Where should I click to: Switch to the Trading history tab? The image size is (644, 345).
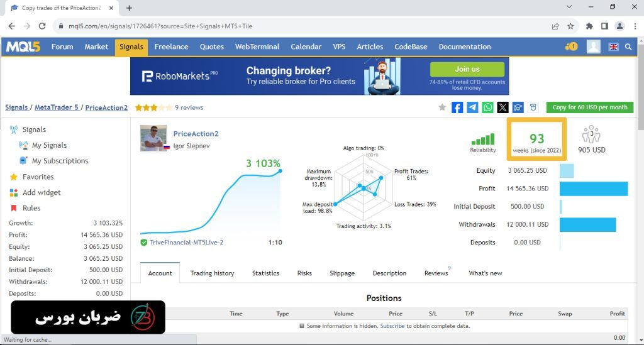(x=212, y=273)
